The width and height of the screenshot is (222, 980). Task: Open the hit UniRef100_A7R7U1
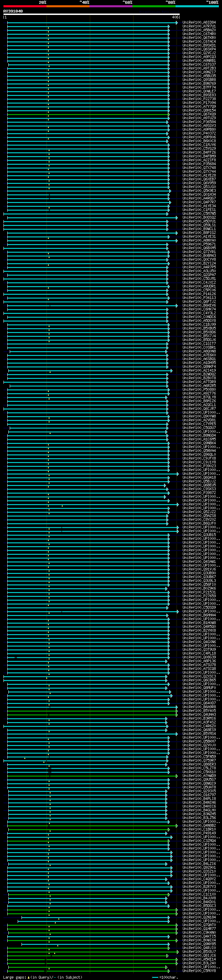(x=199, y=26)
